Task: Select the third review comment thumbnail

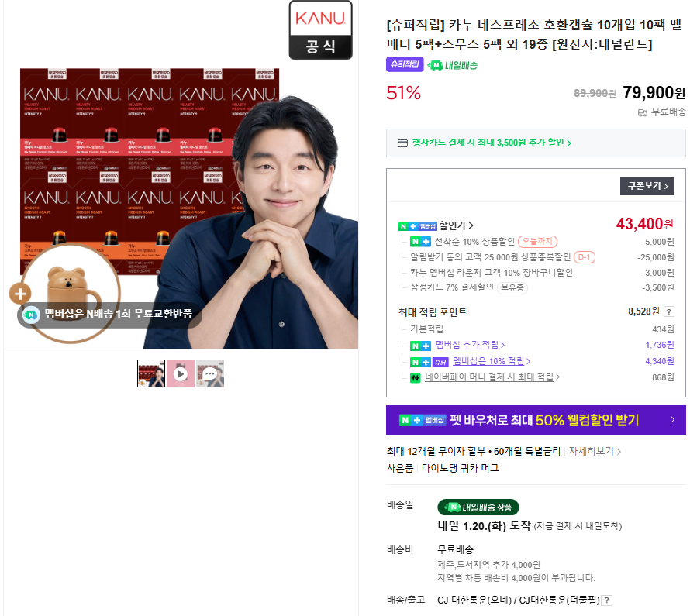Action: tap(210, 373)
